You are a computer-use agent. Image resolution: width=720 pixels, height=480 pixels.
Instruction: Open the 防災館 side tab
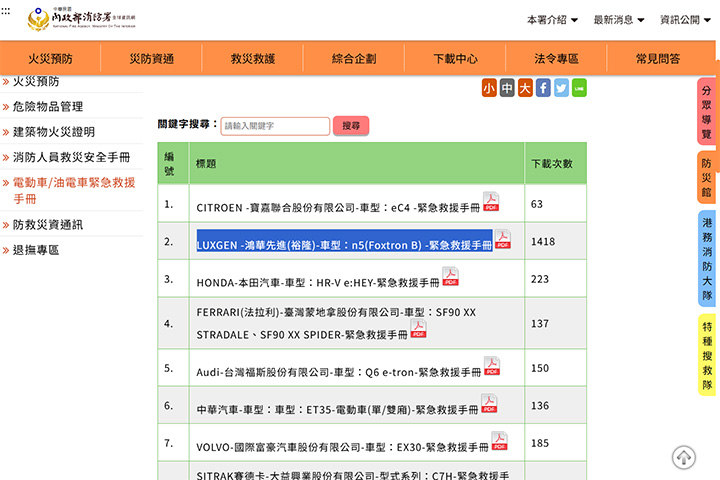point(706,177)
